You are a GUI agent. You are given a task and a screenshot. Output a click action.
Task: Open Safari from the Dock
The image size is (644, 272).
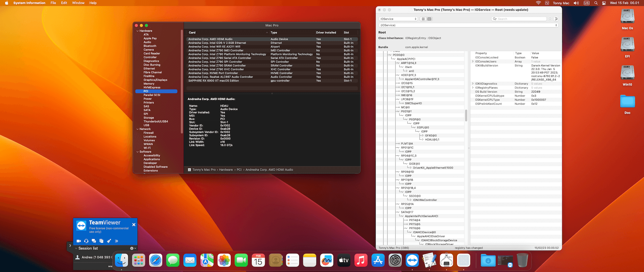pyautogui.click(x=156, y=261)
